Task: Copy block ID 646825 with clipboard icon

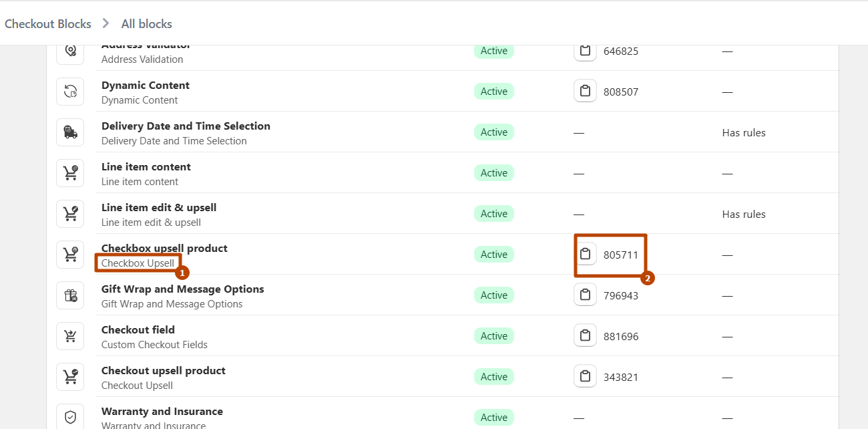Action: [585, 51]
